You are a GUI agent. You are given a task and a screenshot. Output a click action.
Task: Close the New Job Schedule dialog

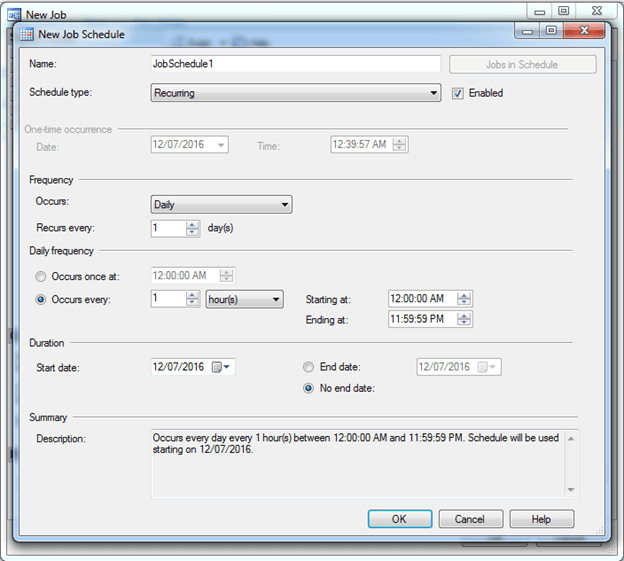[584, 31]
